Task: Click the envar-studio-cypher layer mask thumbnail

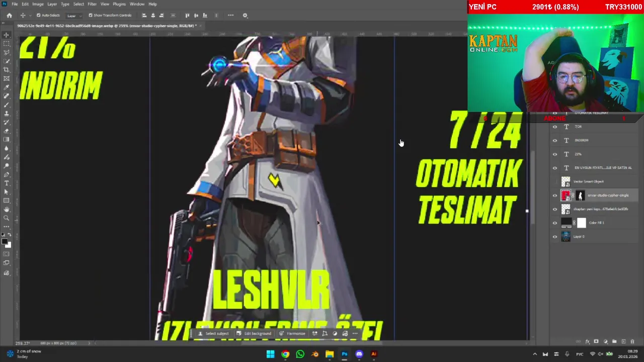Action: (x=580, y=195)
